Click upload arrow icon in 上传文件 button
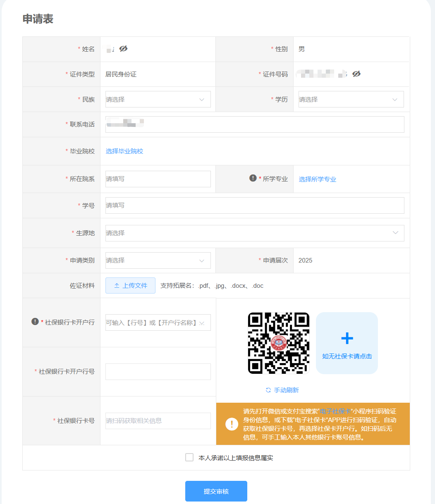The width and height of the screenshot is (435, 504). point(117,286)
